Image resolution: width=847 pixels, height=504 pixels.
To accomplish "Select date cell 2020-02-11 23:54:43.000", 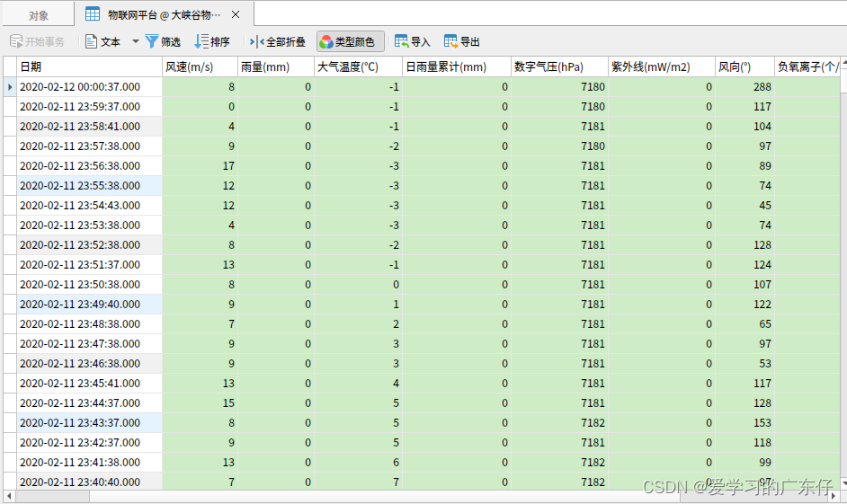I will [89, 206].
